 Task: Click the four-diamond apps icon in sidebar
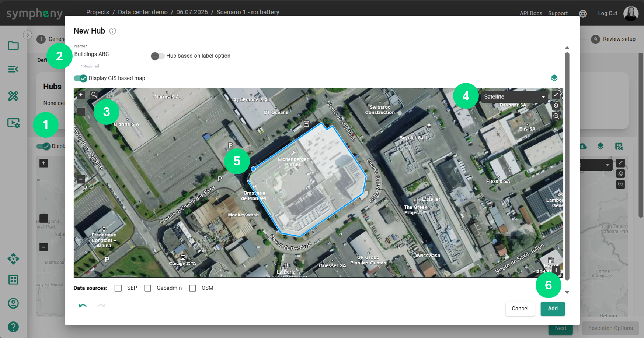(13, 259)
